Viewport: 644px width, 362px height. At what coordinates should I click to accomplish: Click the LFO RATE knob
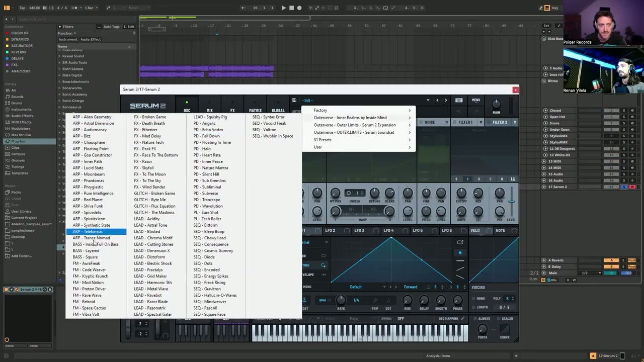click(341, 300)
